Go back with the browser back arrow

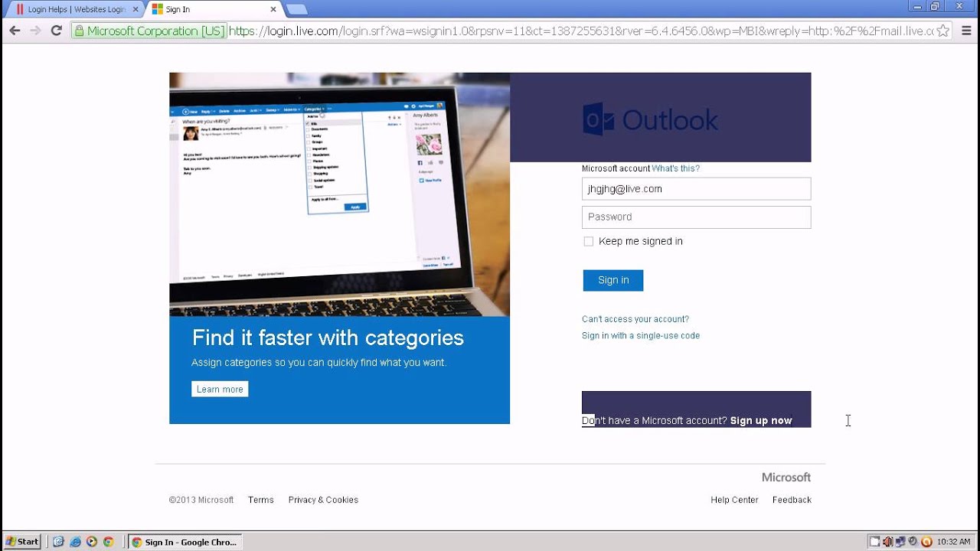pyautogui.click(x=15, y=31)
